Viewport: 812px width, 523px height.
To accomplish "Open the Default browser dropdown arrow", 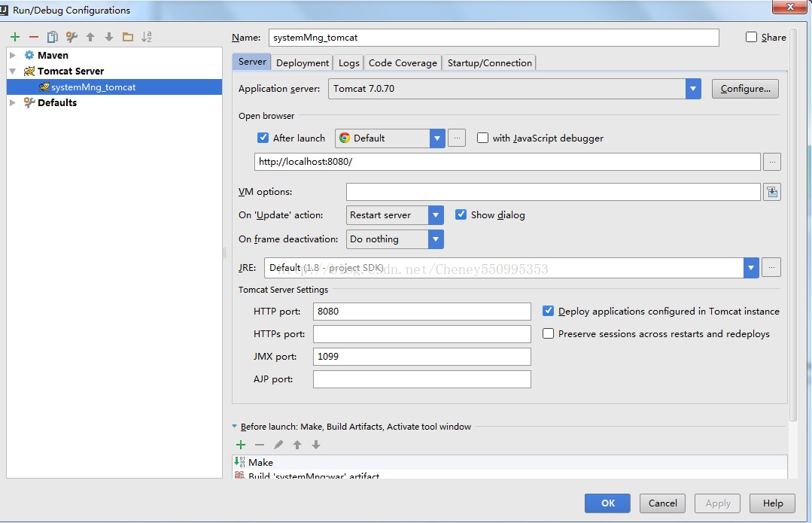I will pyautogui.click(x=437, y=138).
